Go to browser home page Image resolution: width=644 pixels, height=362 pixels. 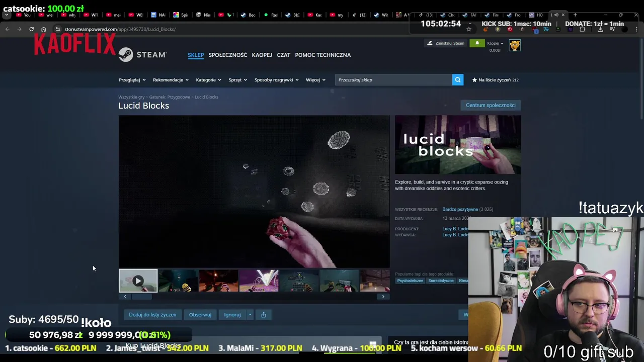pyautogui.click(x=43, y=29)
